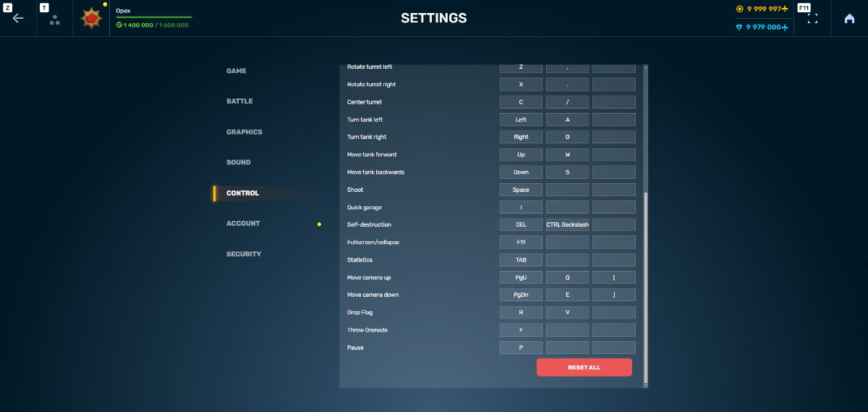
Task: Click the rank badge emblem
Action: [92, 18]
